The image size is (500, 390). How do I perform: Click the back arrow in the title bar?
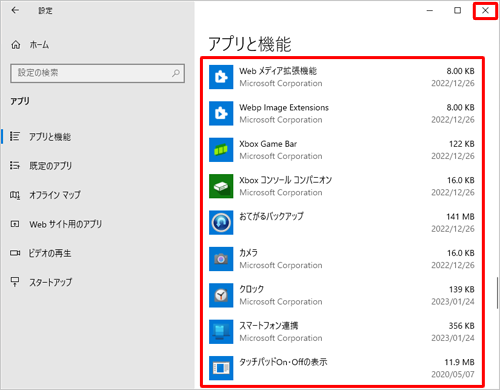pos(15,10)
